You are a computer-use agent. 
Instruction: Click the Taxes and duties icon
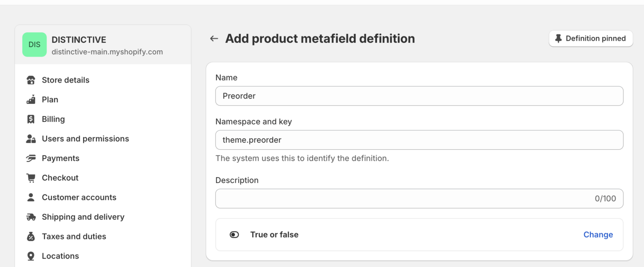[x=31, y=236]
